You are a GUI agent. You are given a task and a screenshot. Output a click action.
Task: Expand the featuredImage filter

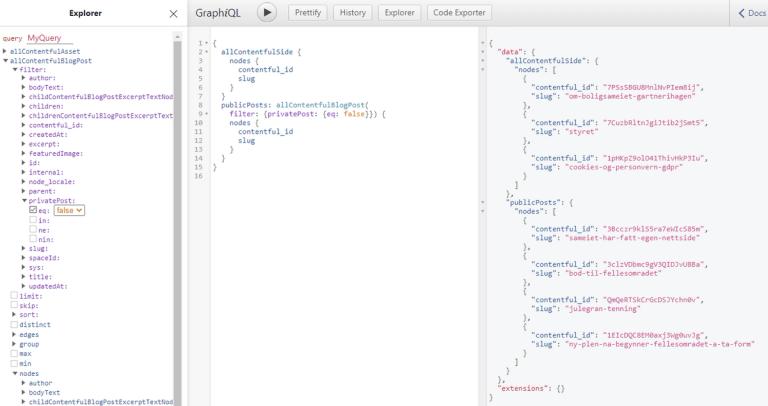click(x=24, y=153)
